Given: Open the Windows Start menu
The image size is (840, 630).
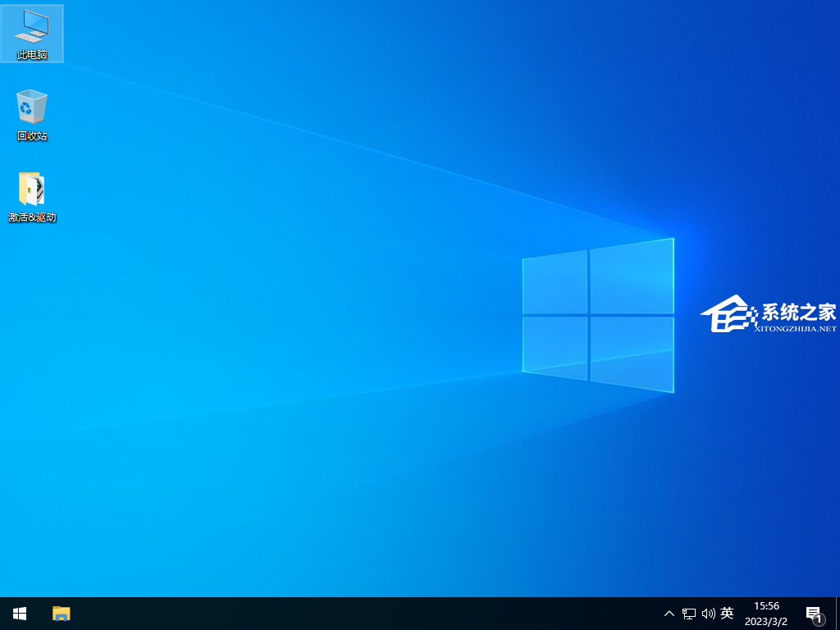Looking at the screenshot, I should (x=20, y=613).
